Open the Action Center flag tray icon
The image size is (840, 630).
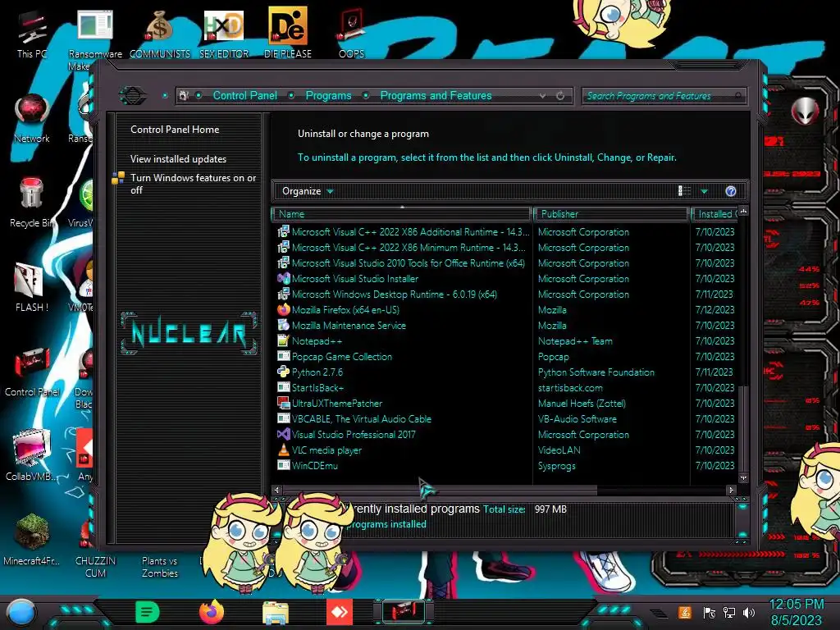(x=710, y=612)
